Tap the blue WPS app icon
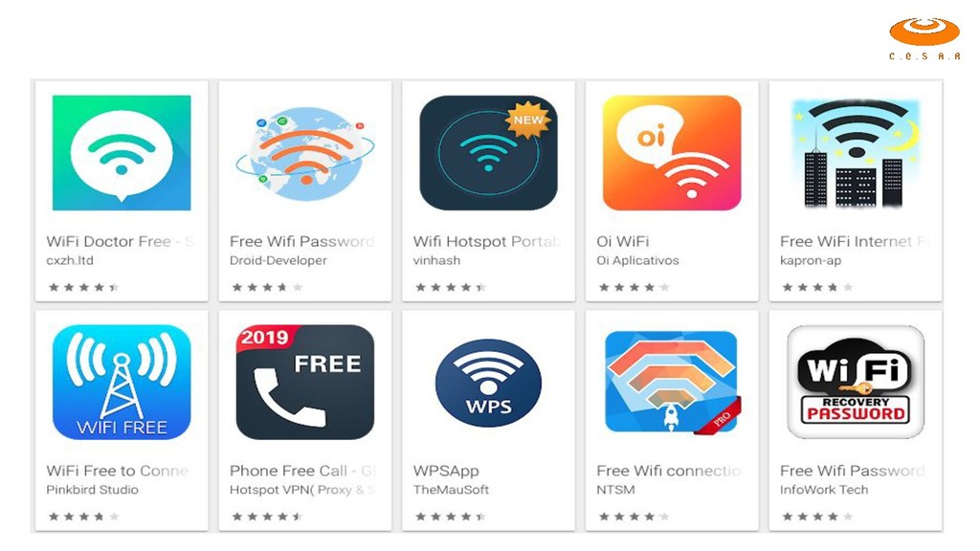This screenshot has height=551, width=980. click(x=489, y=383)
